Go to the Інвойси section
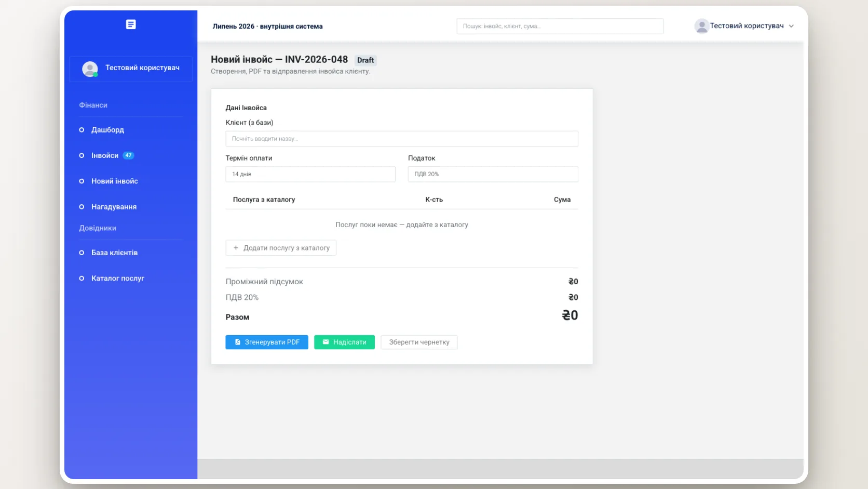This screenshot has height=489, width=868. [105, 155]
